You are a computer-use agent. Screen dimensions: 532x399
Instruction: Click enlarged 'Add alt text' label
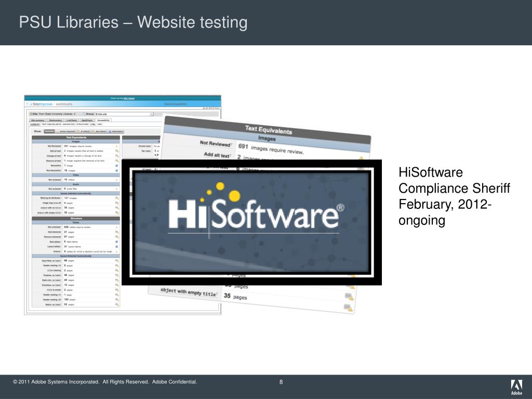217,155
